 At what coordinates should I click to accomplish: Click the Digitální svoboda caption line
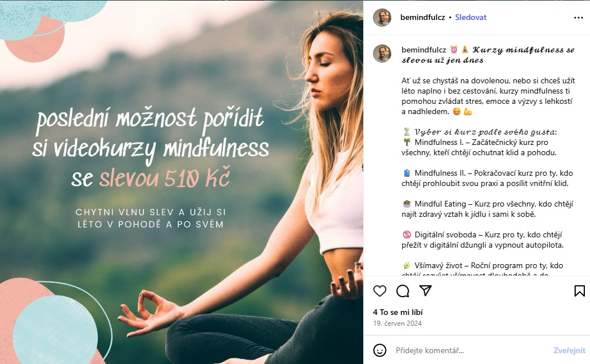pyautogui.click(x=483, y=240)
